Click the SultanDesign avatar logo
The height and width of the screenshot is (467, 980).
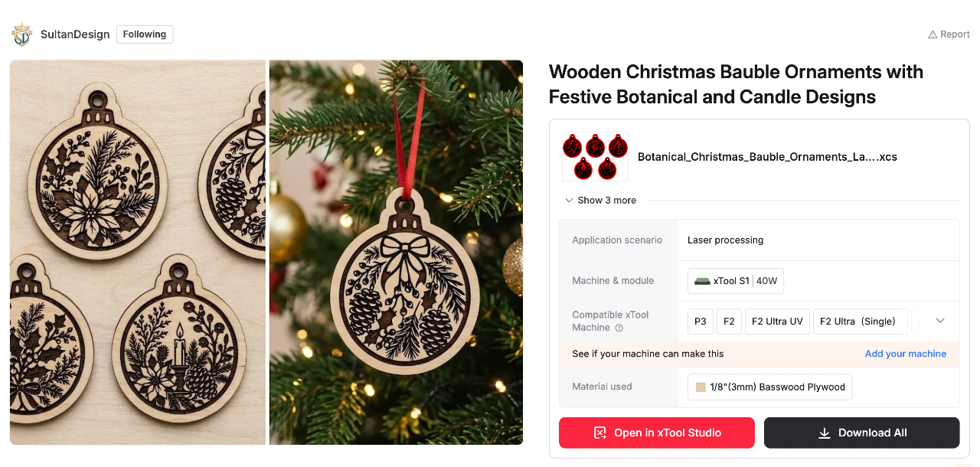tap(21, 34)
